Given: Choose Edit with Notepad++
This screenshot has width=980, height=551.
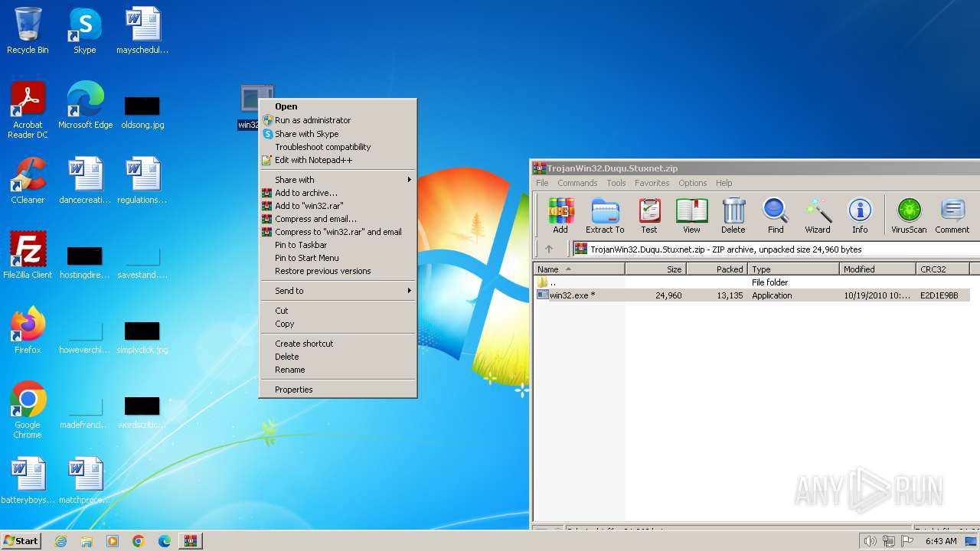Looking at the screenshot, I should [338, 160].
